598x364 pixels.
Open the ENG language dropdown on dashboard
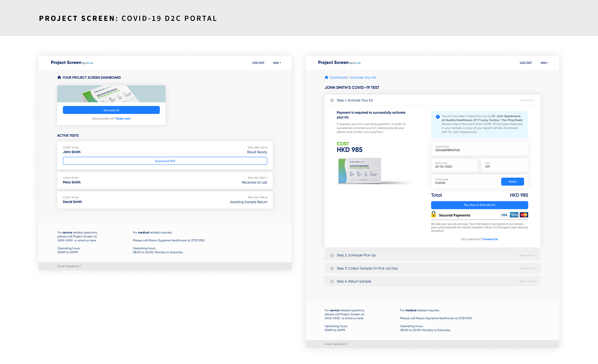coord(277,63)
